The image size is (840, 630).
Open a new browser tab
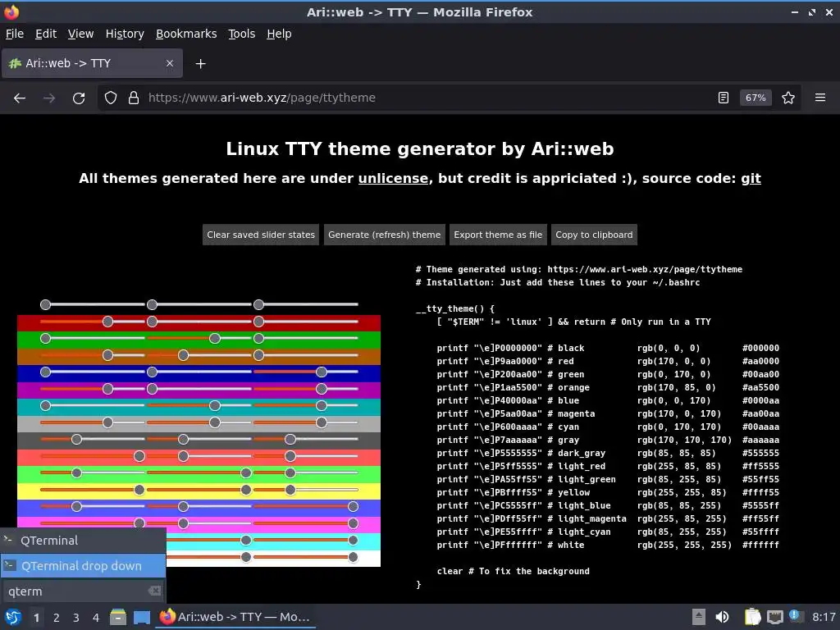click(x=200, y=64)
